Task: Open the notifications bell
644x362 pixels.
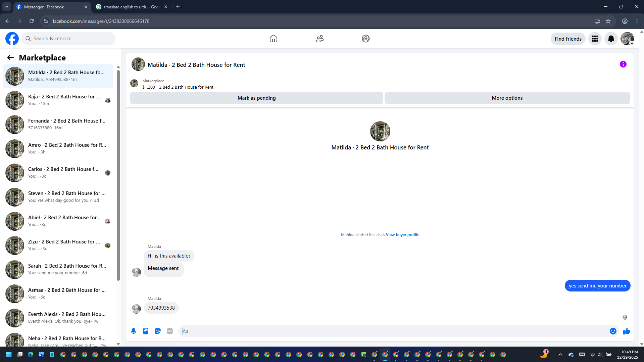Action: (x=611, y=39)
